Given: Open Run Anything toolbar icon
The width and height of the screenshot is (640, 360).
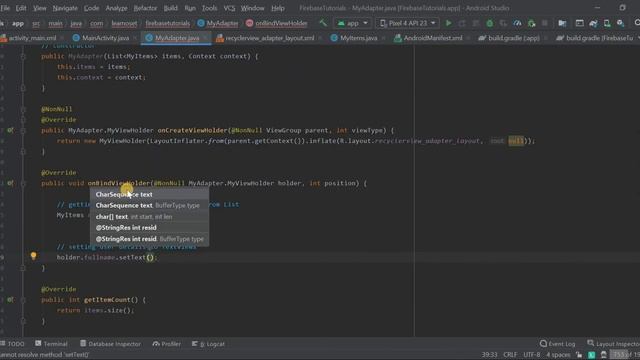Looking at the screenshot, I should pos(579,23).
